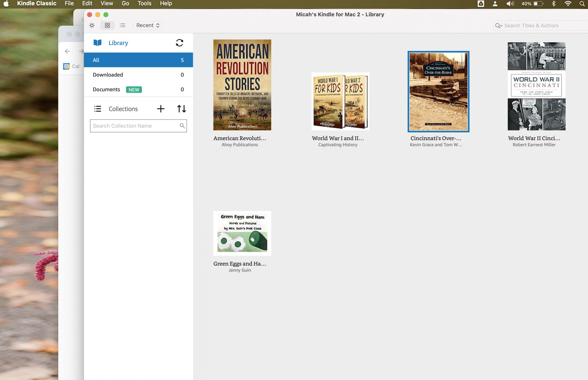The image size is (588, 380).
Task: Add a new collection with plus icon
Action: 160,109
